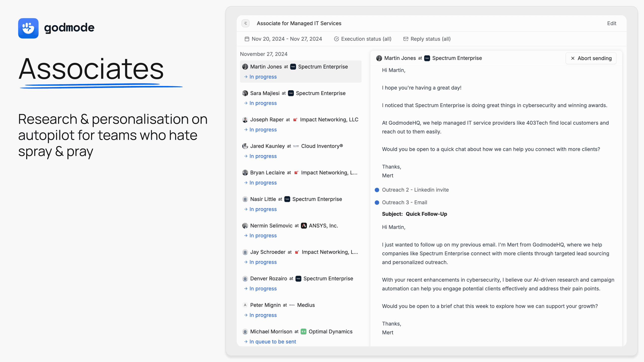The width and height of the screenshot is (644, 362).
Task: Click the Spectrum Enterprise logo in detail header
Action: pos(427,58)
